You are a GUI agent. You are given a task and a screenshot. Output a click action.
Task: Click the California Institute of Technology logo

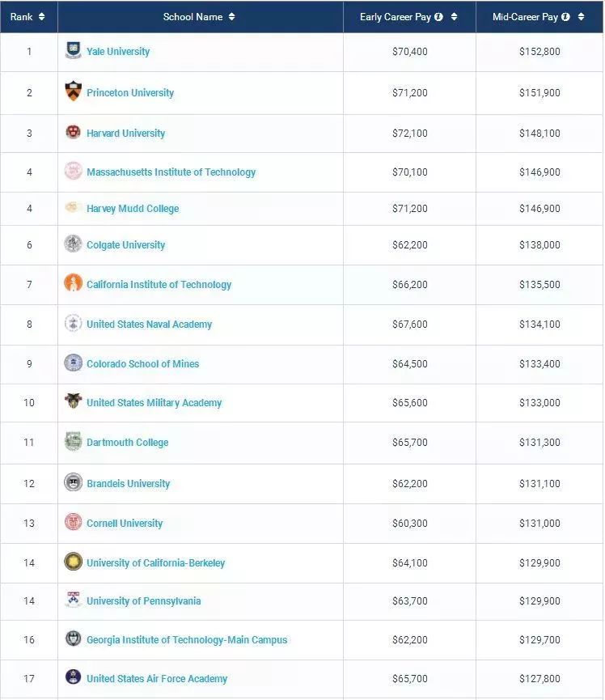(x=73, y=283)
